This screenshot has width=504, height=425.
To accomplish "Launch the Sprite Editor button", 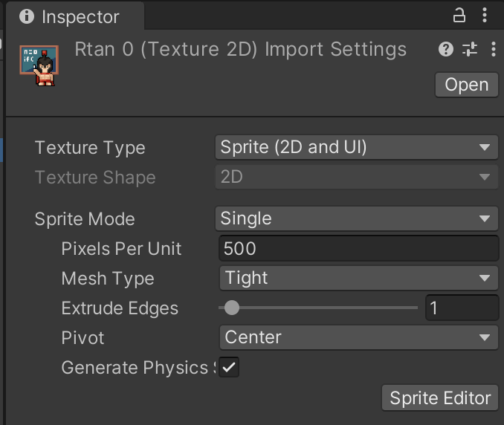I will click(440, 398).
